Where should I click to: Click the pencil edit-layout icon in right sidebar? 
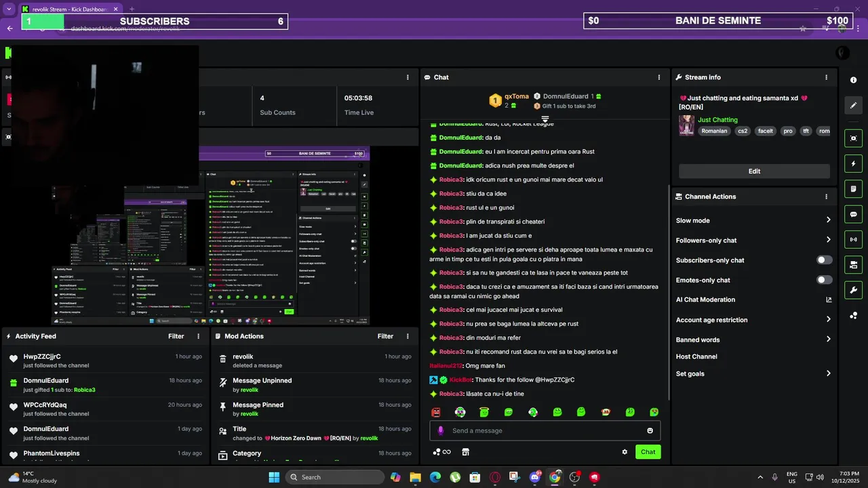pyautogui.click(x=853, y=105)
